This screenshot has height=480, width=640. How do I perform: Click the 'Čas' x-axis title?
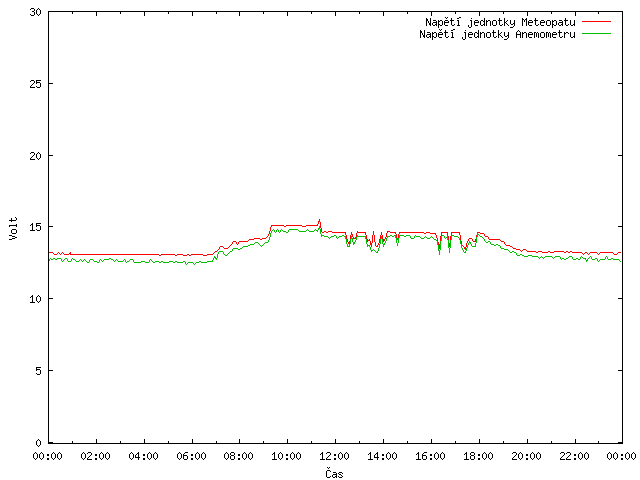pos(334,473)
